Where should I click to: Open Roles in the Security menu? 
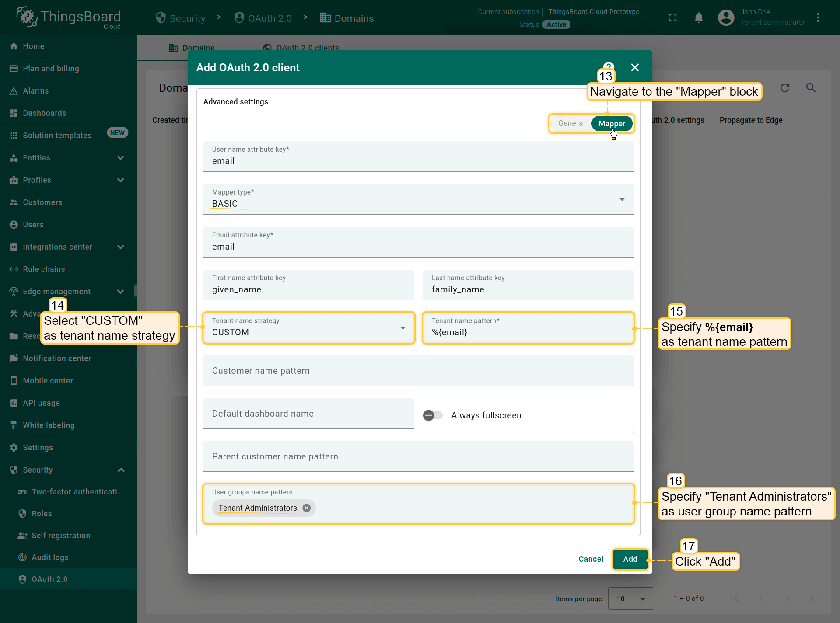[42, 514]
